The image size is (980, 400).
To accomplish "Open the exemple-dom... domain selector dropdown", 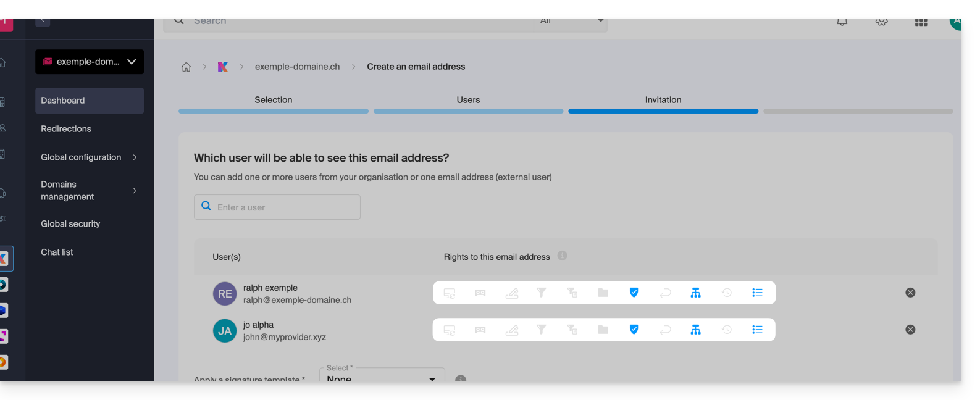I will tap(90, 62).
